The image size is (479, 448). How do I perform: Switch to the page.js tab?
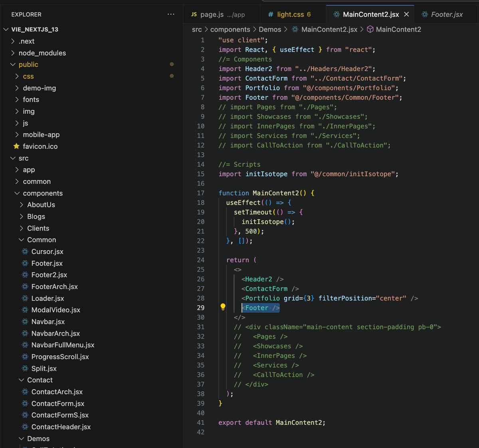[x=222, y=14]
